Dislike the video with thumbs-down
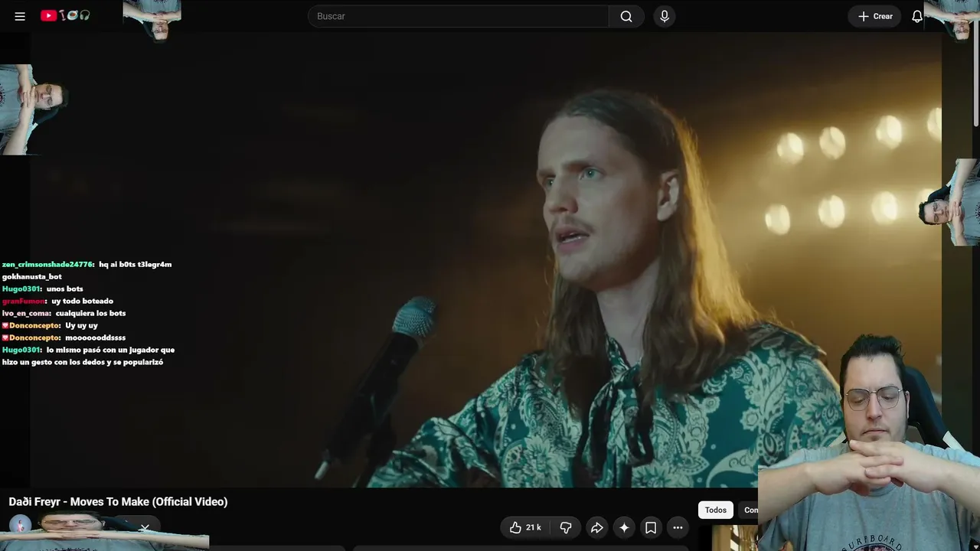The image size is (980, 551). [x=566, y=527]
